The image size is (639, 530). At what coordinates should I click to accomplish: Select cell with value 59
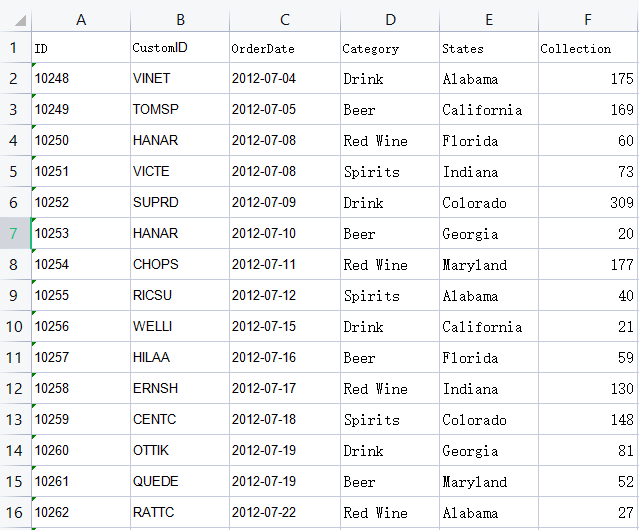(588, 357)
